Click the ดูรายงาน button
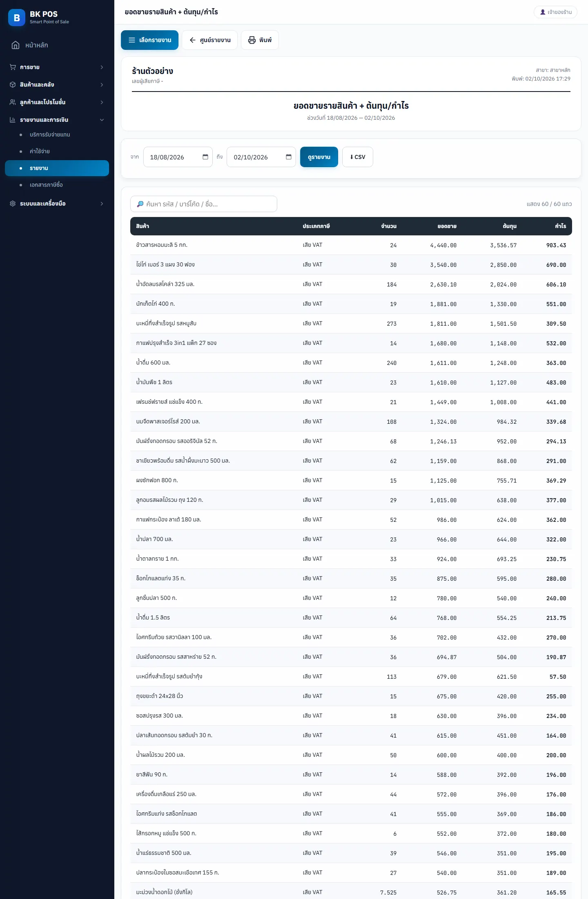Screen dimensions: 588x899 [x=319, y=157]
